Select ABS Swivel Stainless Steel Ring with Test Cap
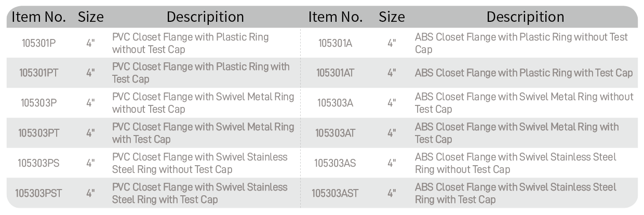The width and height of the screenshot is (644, 215). click(x=516, y=193)
